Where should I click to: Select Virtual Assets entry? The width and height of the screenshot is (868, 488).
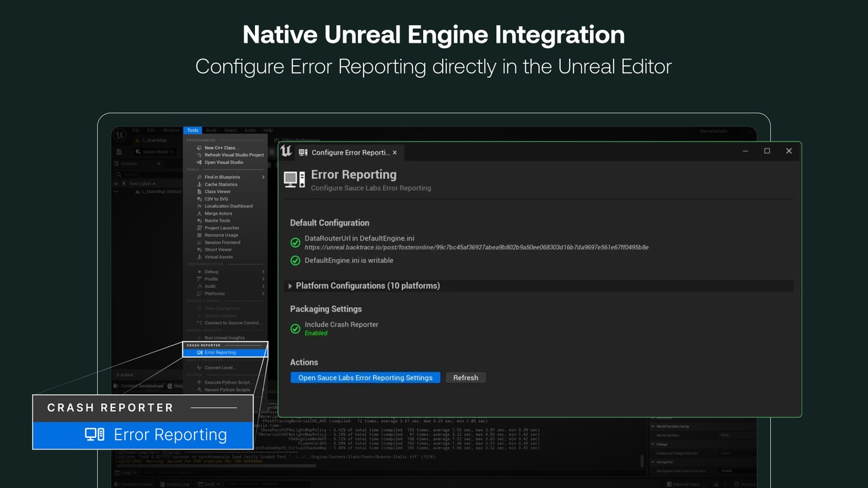point(225,257)
